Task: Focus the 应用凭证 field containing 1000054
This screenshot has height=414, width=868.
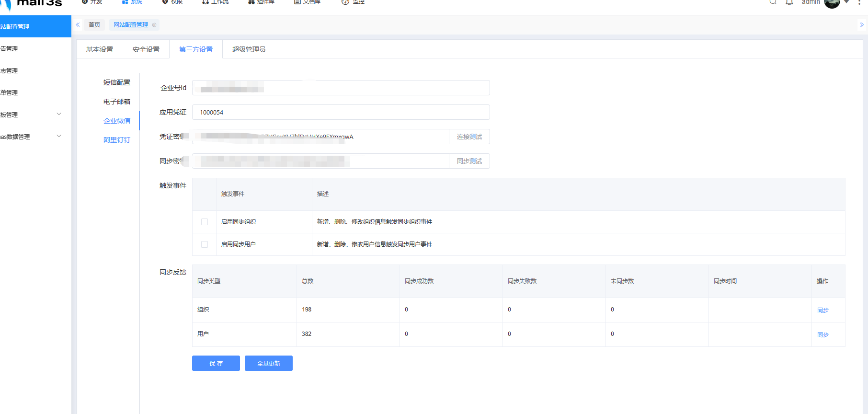Action: [341, 112]
